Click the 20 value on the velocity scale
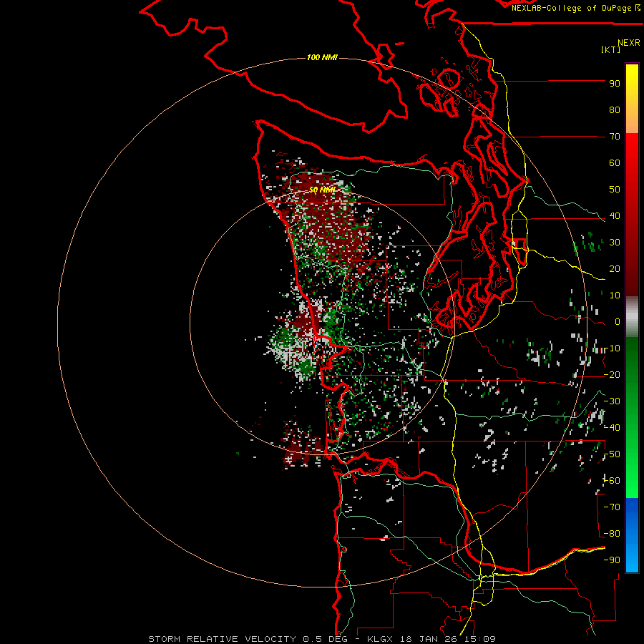 pos(615,269)
